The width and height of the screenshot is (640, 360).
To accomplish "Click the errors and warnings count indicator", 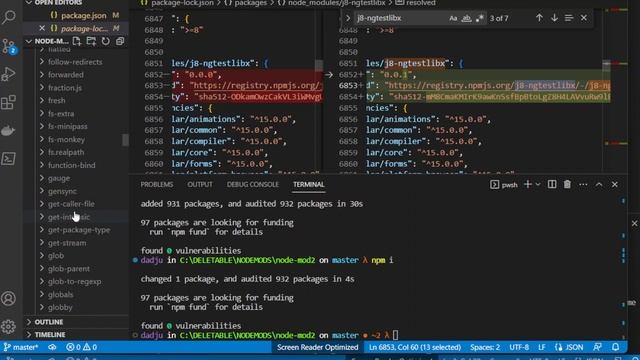I will 82,347.
